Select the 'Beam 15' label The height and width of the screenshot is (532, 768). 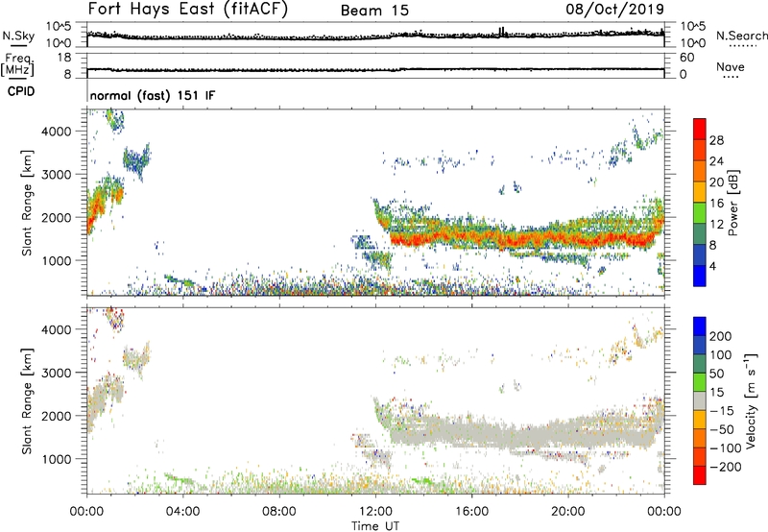[x=374, y=11]
